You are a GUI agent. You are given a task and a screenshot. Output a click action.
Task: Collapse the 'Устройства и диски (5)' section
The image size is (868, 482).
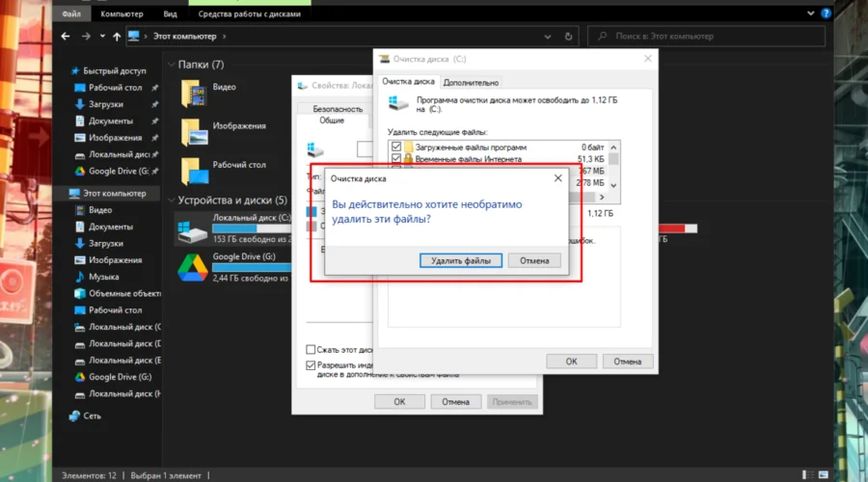[170, 201]
